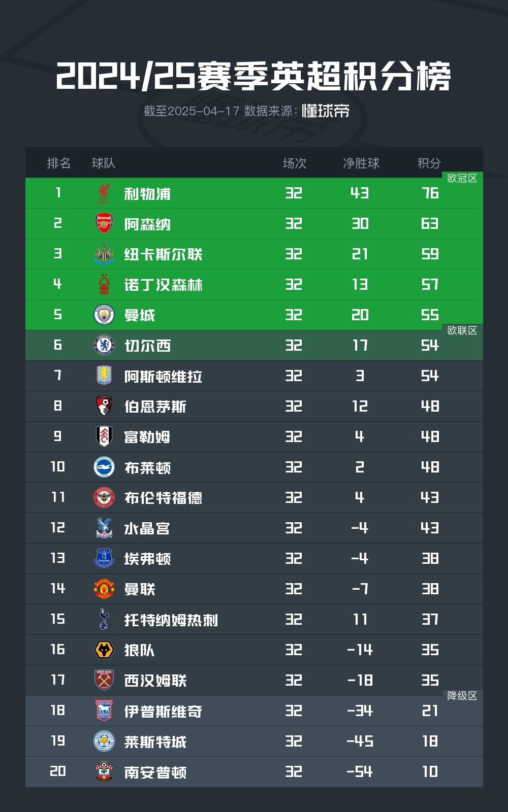Click the Chelsea lion crest
Image resolution: width=508 pixels, height=812 pixels.
tap(104, 346)
